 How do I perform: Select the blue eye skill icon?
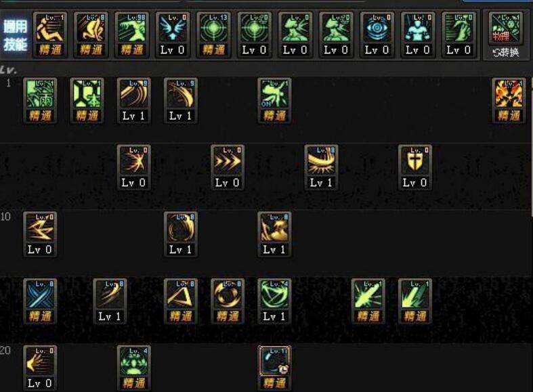pyautogui.click(x=377, y=35)
